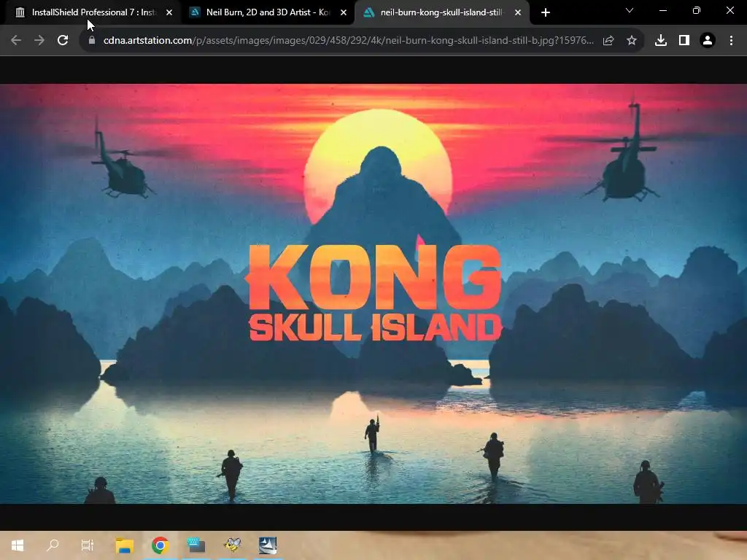Click the cdna.artstation.com address bar
Screen dimensions: 747x560
[348, 41]
